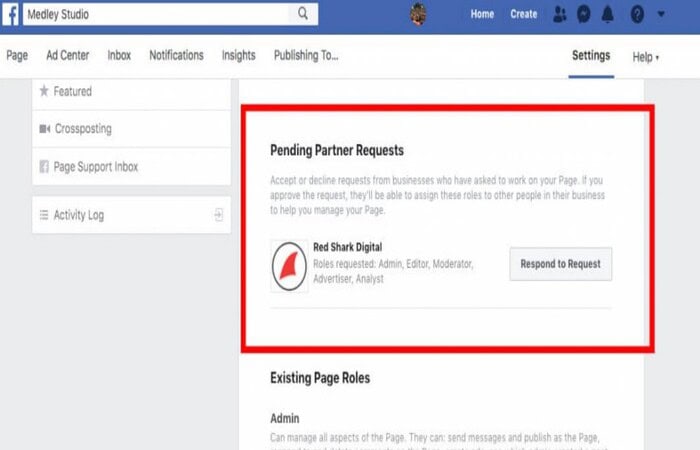
Task: Open Featured in settings sidebar
Action: click(x=132, y=92)
